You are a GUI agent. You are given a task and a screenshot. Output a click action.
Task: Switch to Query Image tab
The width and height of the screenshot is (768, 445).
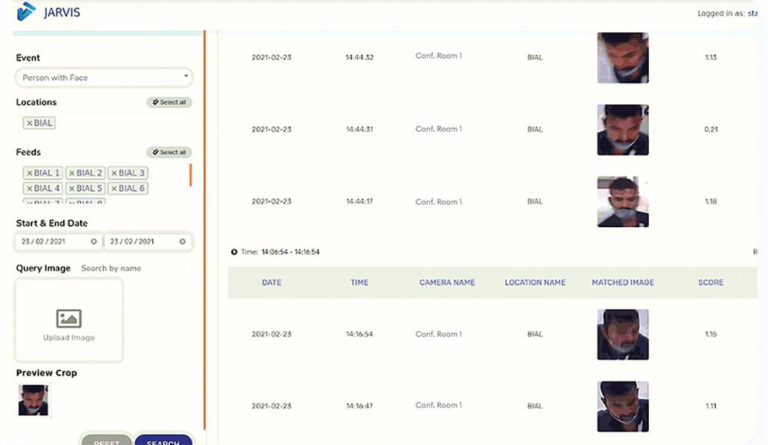coord(43,268)
